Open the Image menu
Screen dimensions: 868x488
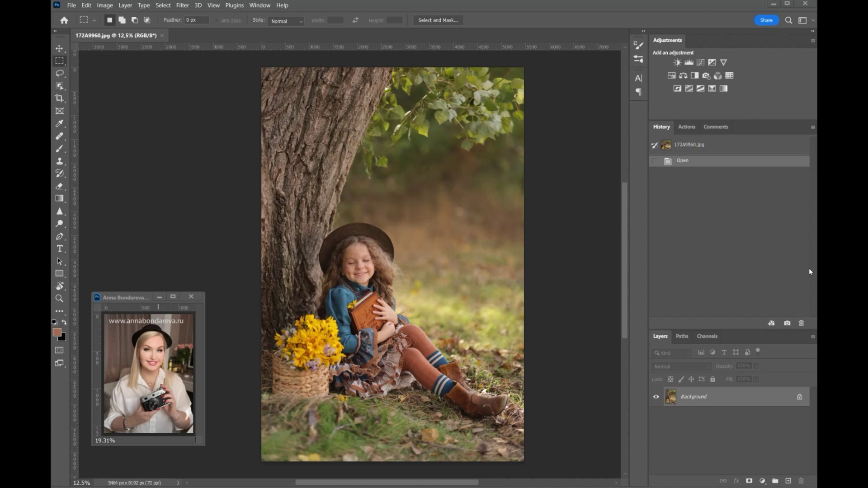click(104, 5)
